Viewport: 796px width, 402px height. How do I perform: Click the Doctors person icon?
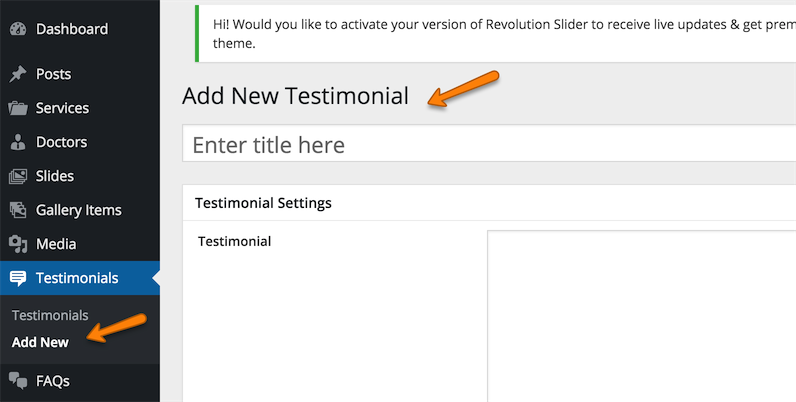18,142
